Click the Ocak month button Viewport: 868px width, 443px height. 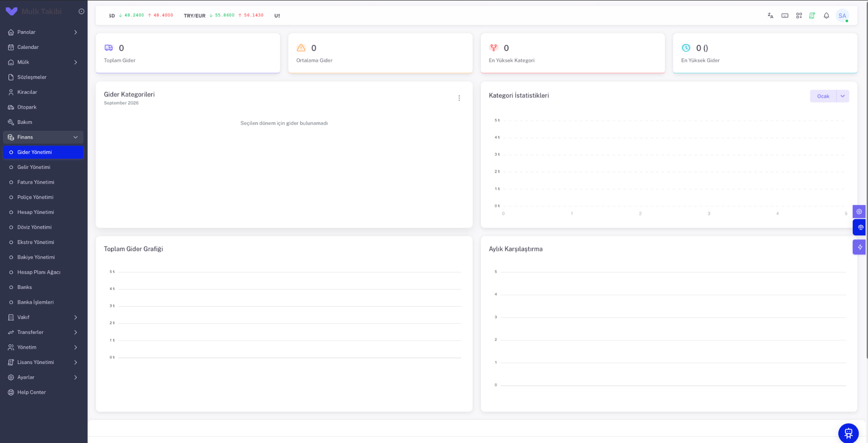pos(823,96)
